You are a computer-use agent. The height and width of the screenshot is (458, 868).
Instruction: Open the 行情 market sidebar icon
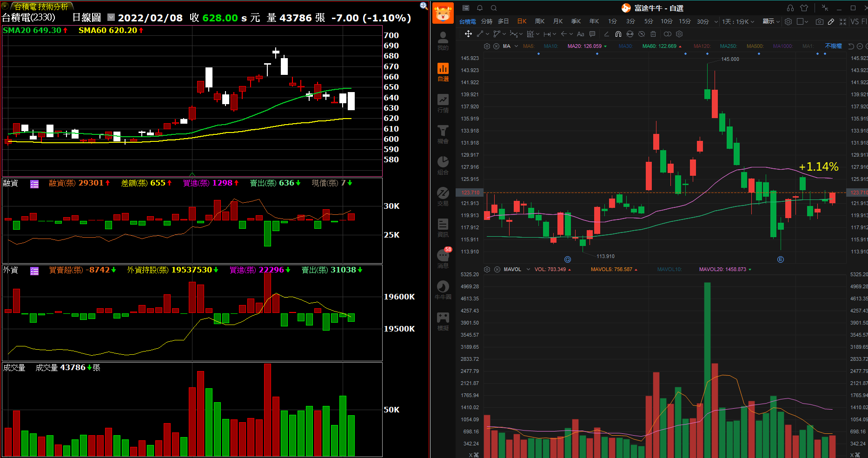pos(443,103)
